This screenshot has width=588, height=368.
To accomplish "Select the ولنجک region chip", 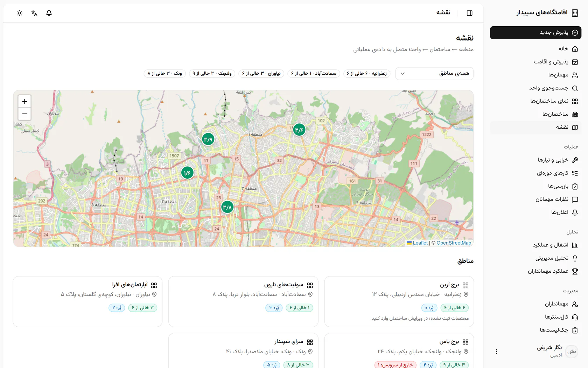I will point(212,74).
